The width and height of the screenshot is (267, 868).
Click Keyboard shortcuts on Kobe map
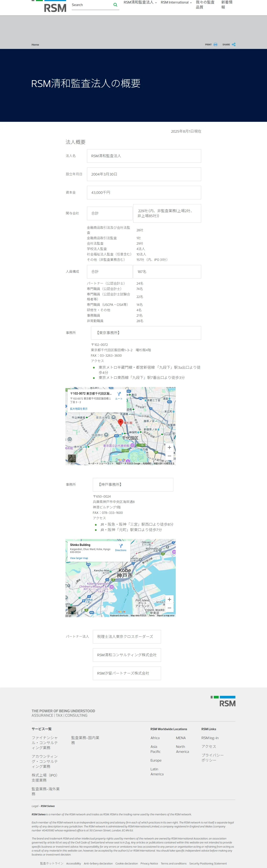tap(119, 615)
